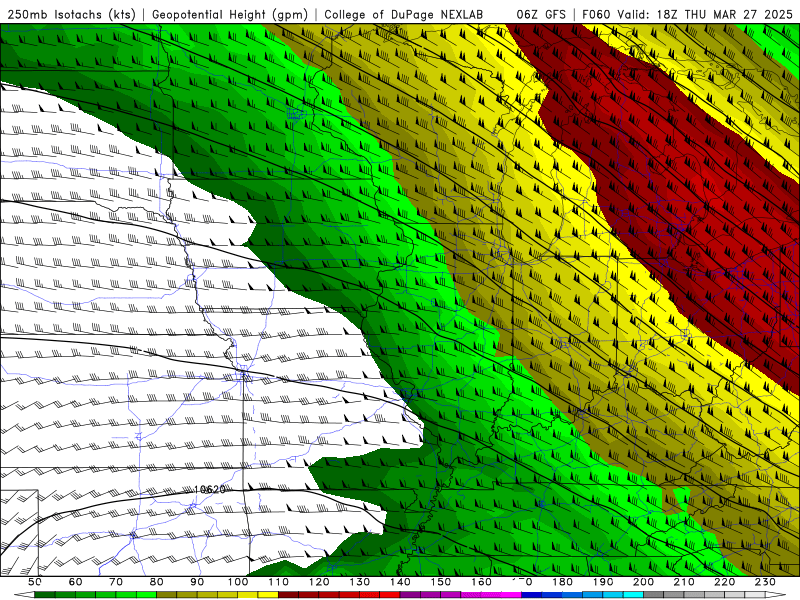Click the legend value 150
The width and height of the screenshot is (800, 600).
(x=441, y=582)
